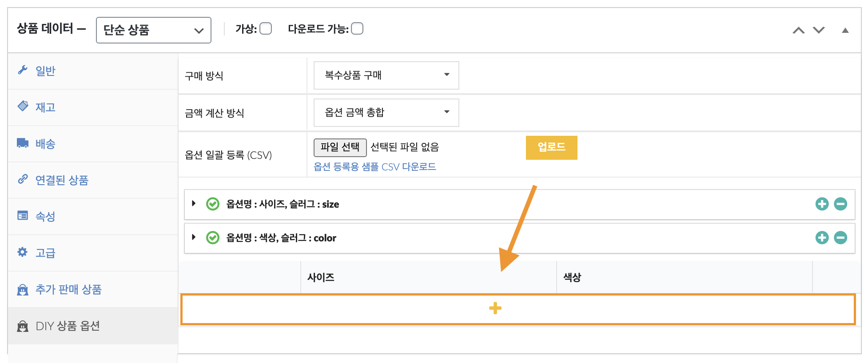This screenshot has height=363, width=868.
Task: Click the green minus icon on 사이즈 option row
Action: (840, 204)
